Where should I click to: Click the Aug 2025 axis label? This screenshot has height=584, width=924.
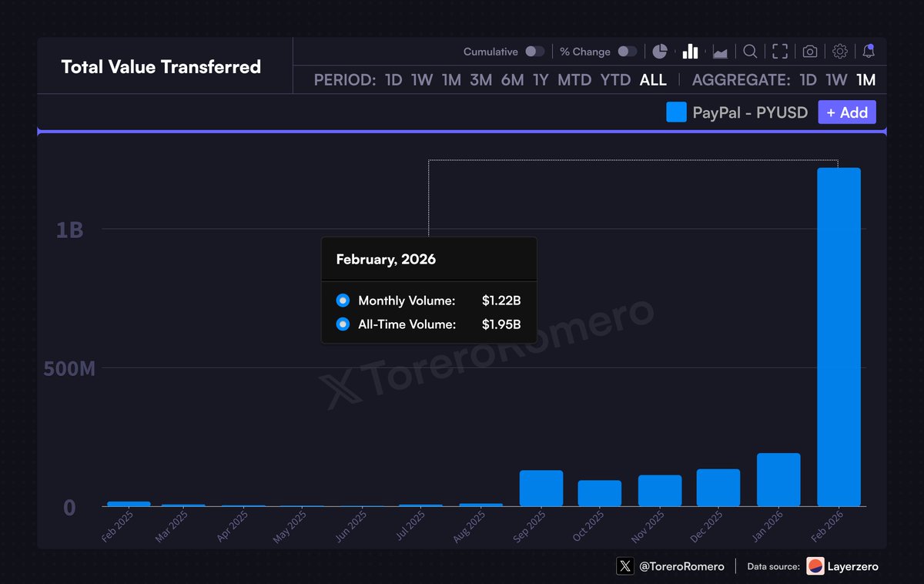[x=468, y=527]
